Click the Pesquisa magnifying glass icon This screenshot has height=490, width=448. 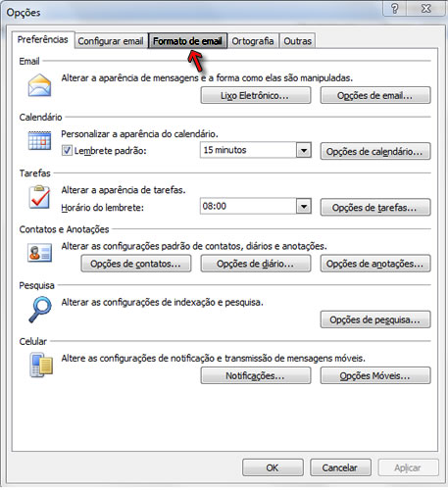tap(40, 309)
